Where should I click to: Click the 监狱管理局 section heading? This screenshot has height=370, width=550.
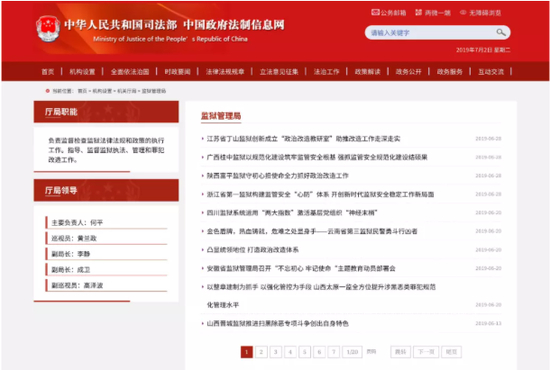221,116
